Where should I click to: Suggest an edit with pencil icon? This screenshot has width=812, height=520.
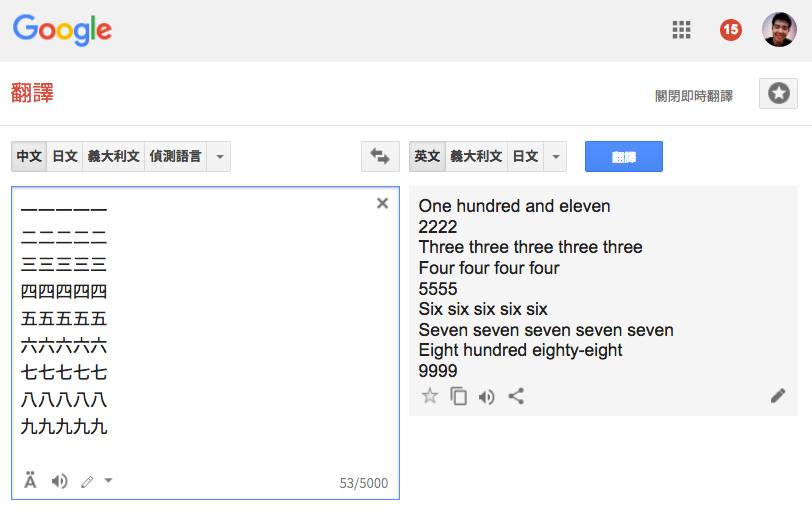point(778,396)
